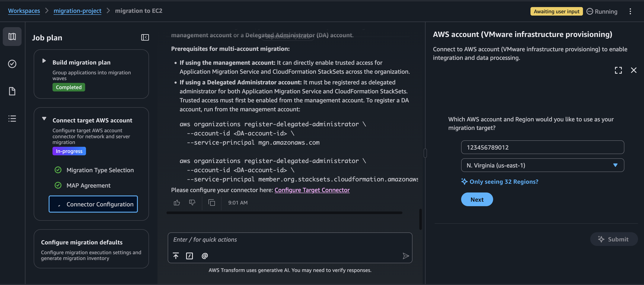The width and height of the screenshot is (644, 285).
Task: Open the three-dot more options menu
Action: tap(630, 11)
